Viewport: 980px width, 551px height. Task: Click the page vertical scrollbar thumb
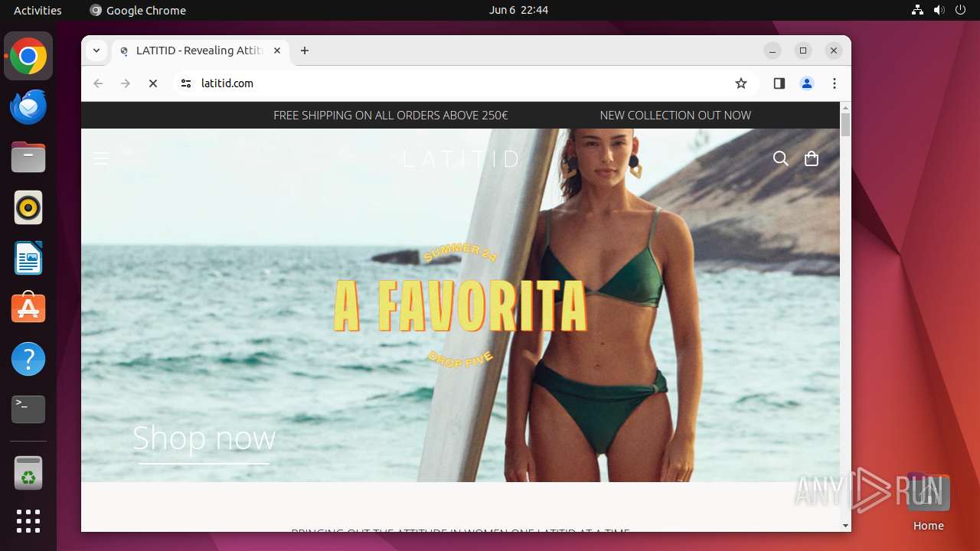(845, 125)
